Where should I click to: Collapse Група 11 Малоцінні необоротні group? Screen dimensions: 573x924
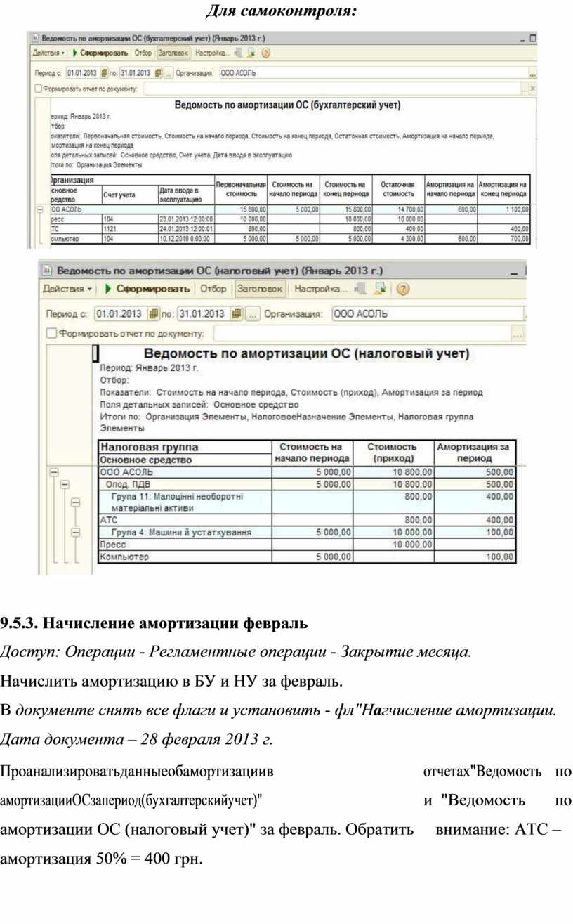tap(76, 502)
